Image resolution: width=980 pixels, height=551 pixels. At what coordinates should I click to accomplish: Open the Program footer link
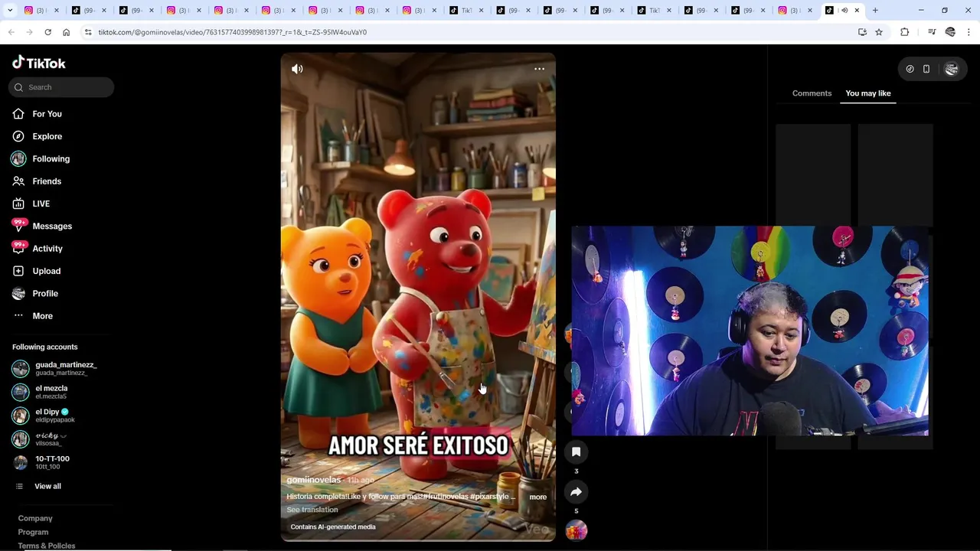coord(33,533)
